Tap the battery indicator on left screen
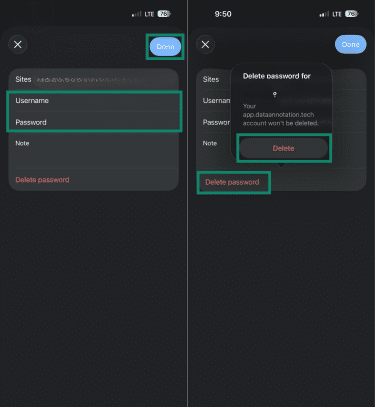The height and width of the screenshot is (407, 375). pos(164,14)
